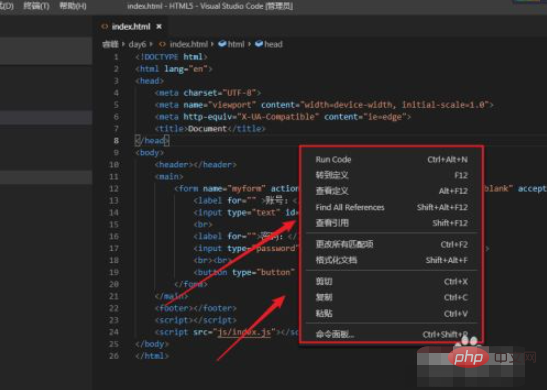Choose 格式化文档 in the context menu
Viewport: 547px width, 390px height.
[391, 260]
